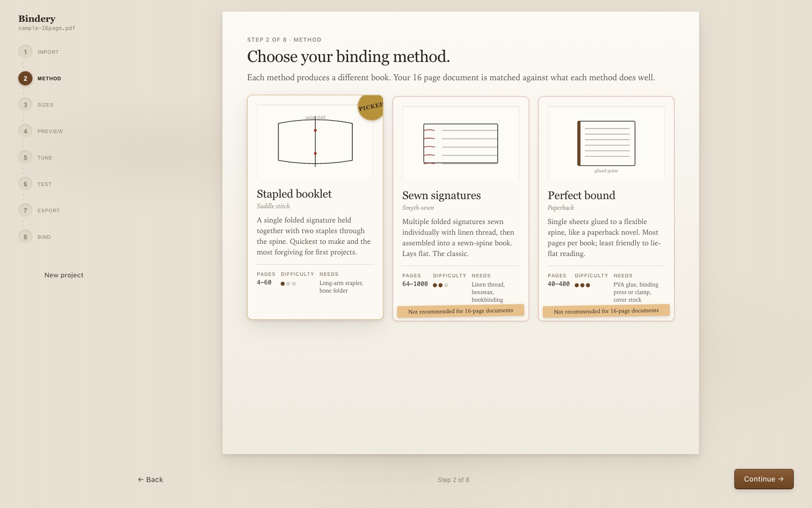
Task: Click the Step 2 of 8 footer text
Action: [x=454, y=480]
